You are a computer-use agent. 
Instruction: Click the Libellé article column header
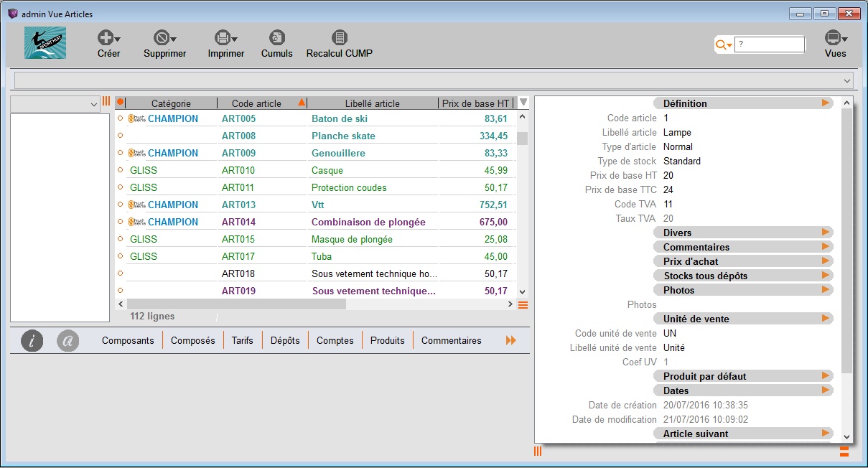373,103
